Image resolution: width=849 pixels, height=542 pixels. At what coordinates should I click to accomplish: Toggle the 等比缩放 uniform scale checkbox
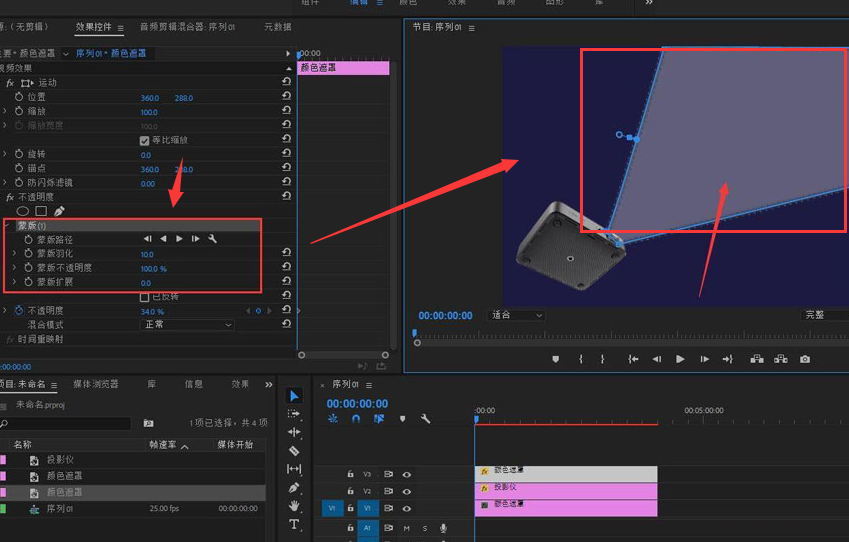[145, 141]
